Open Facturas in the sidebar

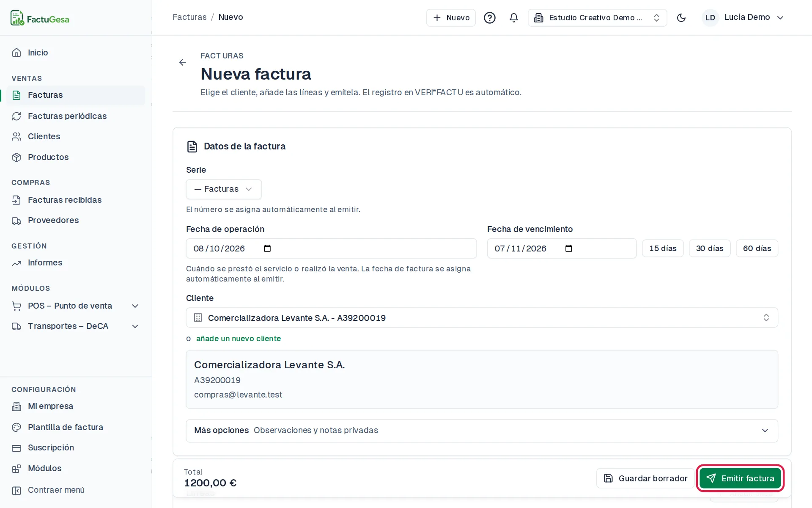(76, 95)
